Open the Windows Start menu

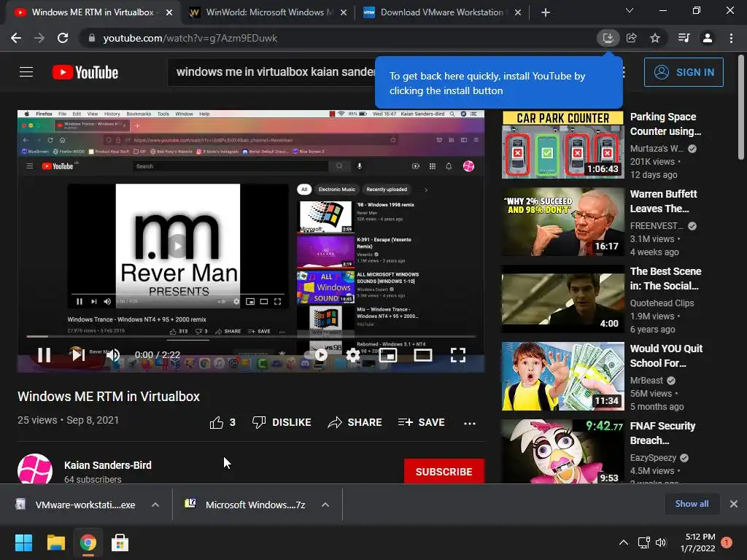24,542
